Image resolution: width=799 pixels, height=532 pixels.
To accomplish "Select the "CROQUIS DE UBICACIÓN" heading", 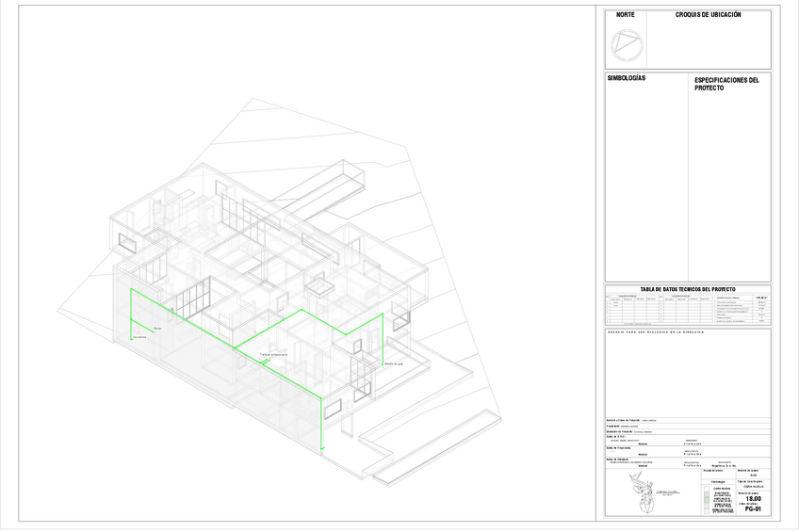I will click(x=708, y=15).
